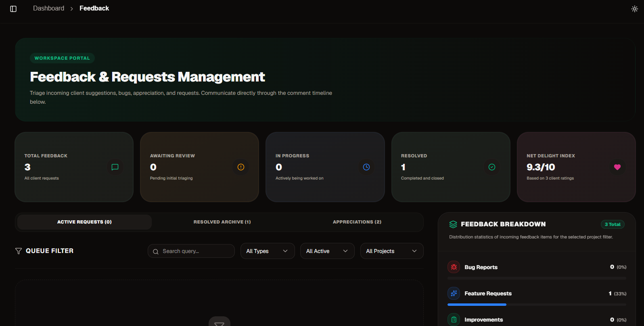Click the Feedback & Requests Management heading
Image resolution: width=644 pixels, height=326 pixels.
147,77
